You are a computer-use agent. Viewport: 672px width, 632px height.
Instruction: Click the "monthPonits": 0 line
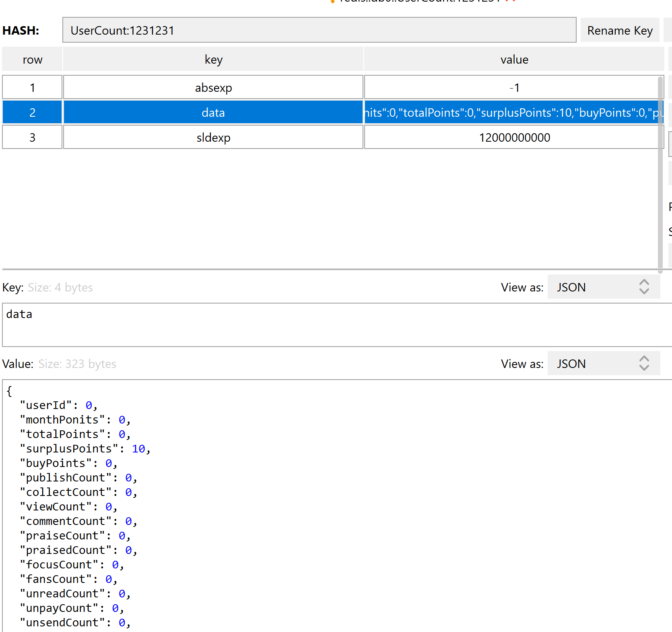[75, 420]
